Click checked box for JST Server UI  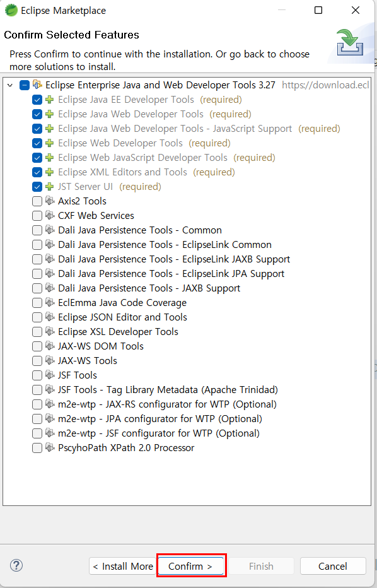click(37, 187)
